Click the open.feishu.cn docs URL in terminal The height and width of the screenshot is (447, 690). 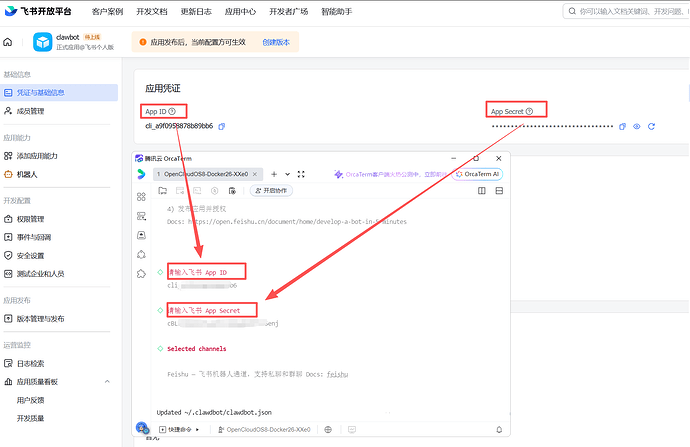coord(297,222)
